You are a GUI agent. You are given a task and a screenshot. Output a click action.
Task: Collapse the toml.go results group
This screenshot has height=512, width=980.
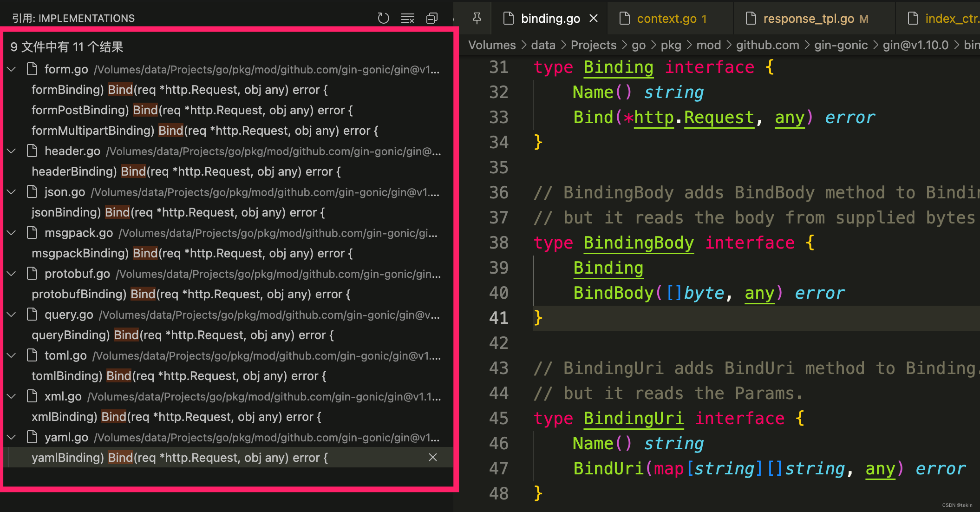[x=12, y=355]
